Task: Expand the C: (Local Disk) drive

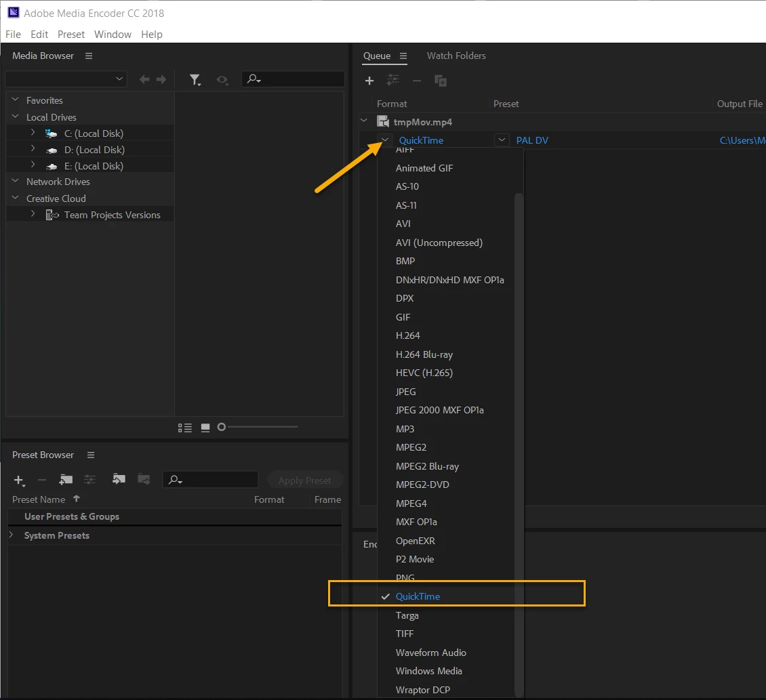Action: point(33,132)
